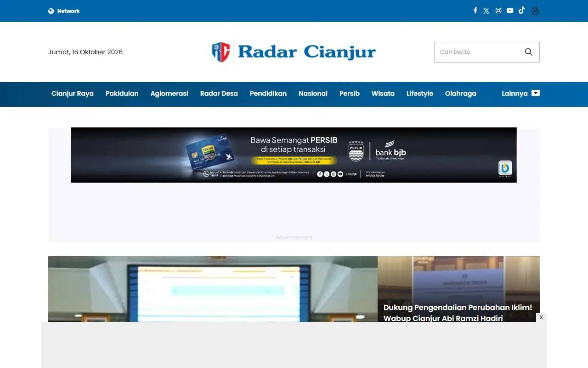The image size is (588, 368).
Task: Open the X (Twitter) profile icon
Action: click(x=486, y=11)
